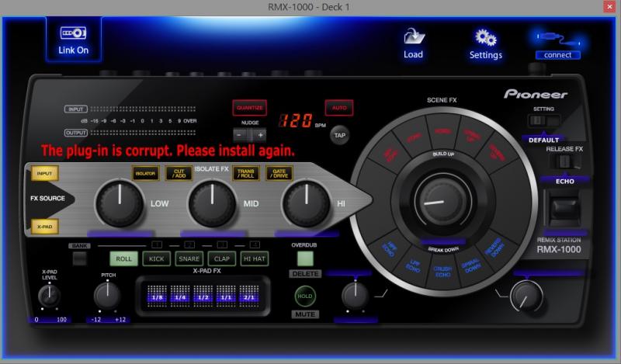Tap the 1/2 X-Pad segment
This screenshot has height=364, width=621.
(x=203, y=297)
